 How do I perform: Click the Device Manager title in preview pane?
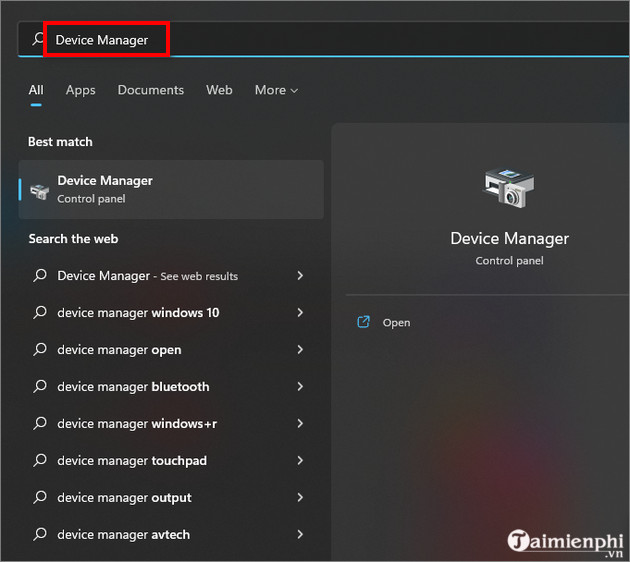pos(509,239)
